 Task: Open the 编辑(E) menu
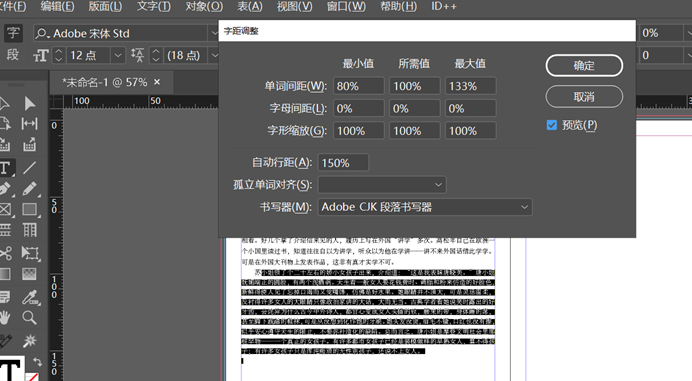click(x=57, y=7)
